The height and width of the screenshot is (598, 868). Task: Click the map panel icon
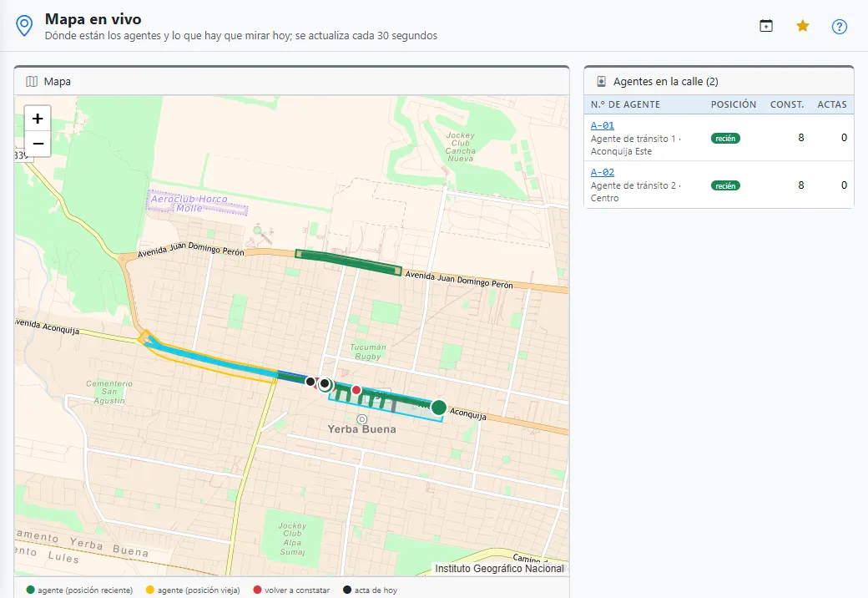pos(32,81)
